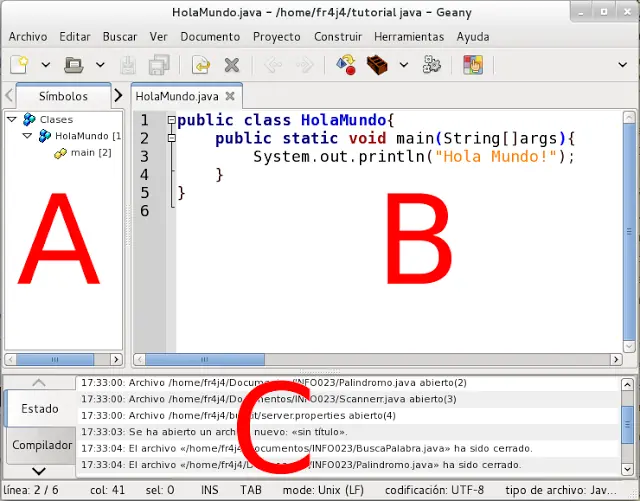The image size is (640, 501).
Task: Close the HolaMundo.java tab
Action: tap(230, 96)
